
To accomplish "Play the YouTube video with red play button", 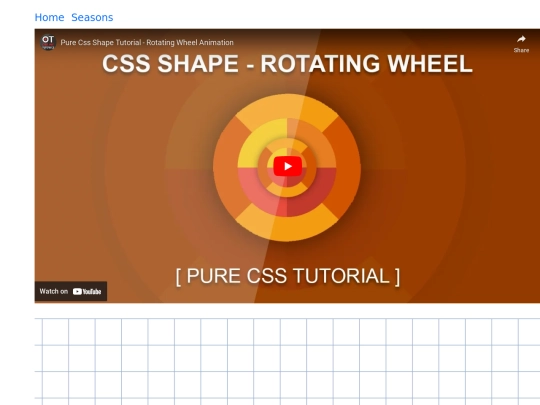I will 288,166.
